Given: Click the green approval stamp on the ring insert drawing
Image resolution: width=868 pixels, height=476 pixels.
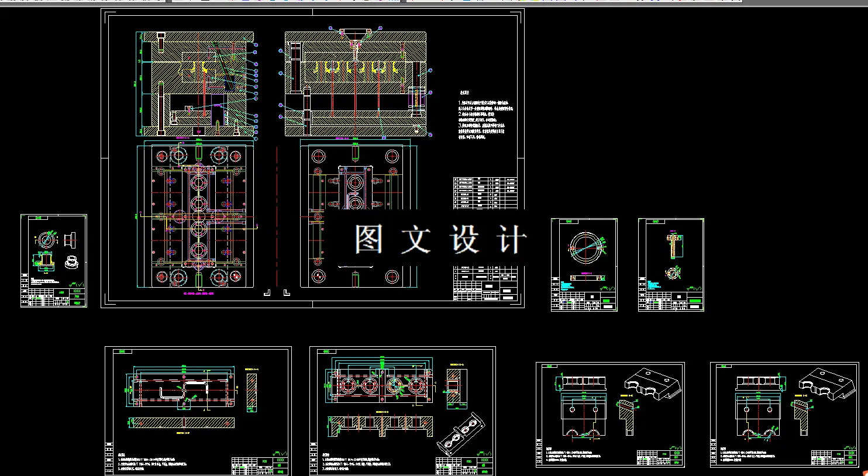Looking at the screenshot, I should click(x=607, y=301).
